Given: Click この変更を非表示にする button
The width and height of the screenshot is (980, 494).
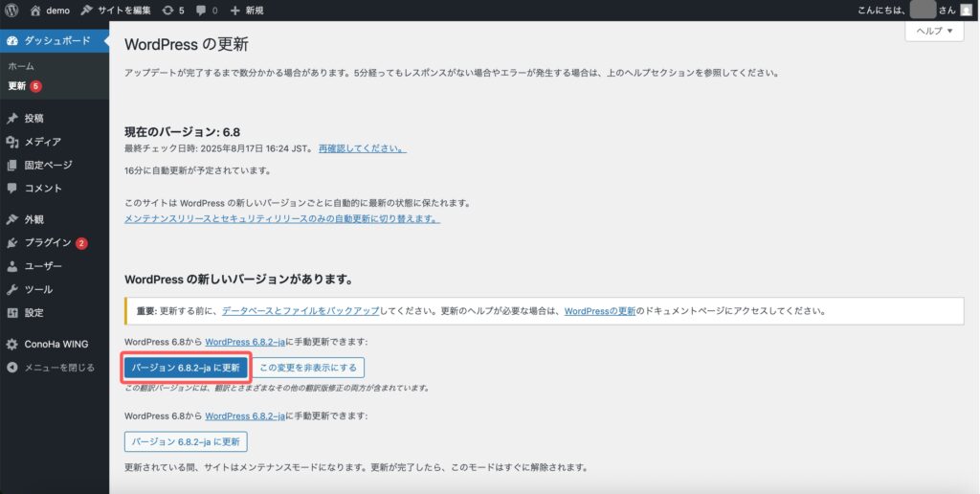Looking at the screenshot, I should point(308,368).
